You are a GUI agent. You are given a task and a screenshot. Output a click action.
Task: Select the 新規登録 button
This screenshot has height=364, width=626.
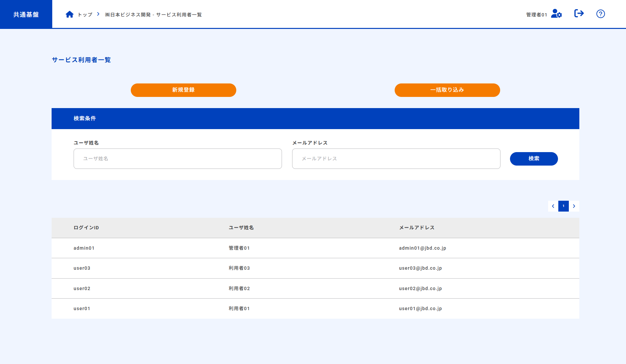(183, 90)
